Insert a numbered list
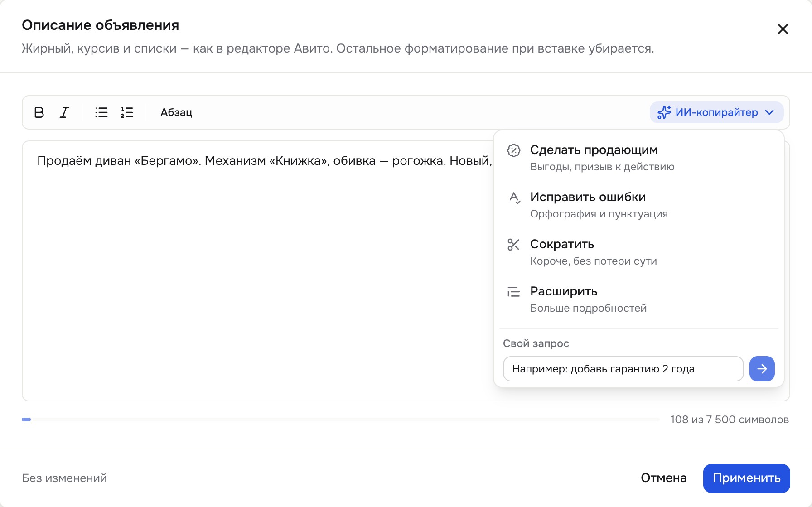The width and height of the screenshot is (812, 507). pos(127,112)
